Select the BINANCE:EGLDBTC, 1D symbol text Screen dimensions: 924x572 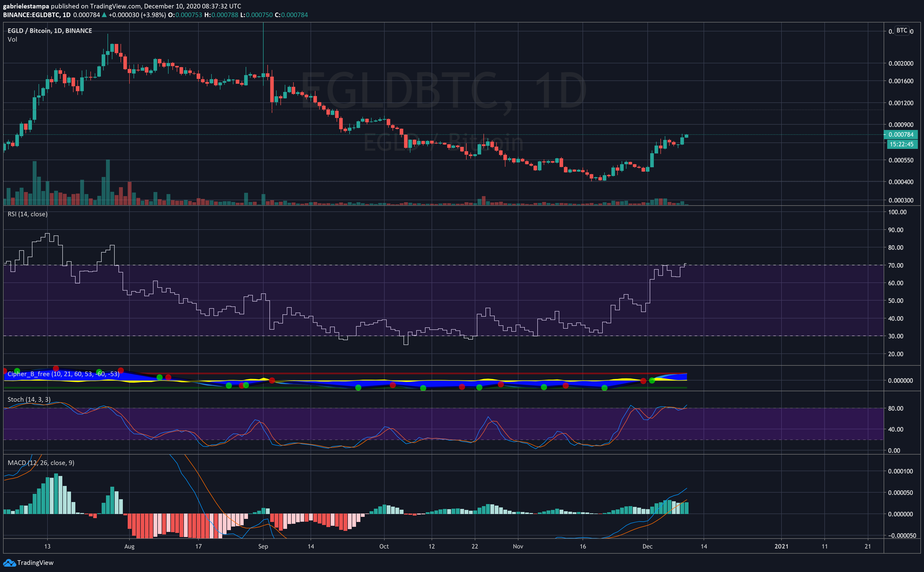click(37, 15)
